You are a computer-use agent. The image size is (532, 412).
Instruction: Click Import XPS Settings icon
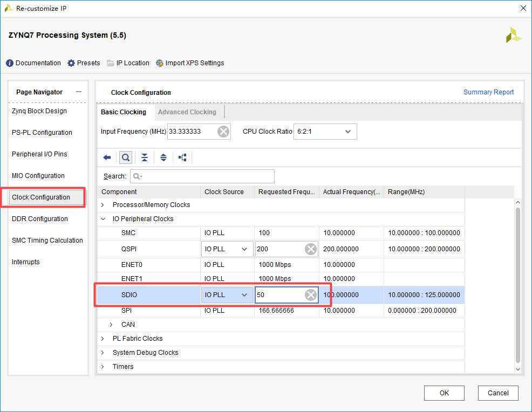[160, 63]
